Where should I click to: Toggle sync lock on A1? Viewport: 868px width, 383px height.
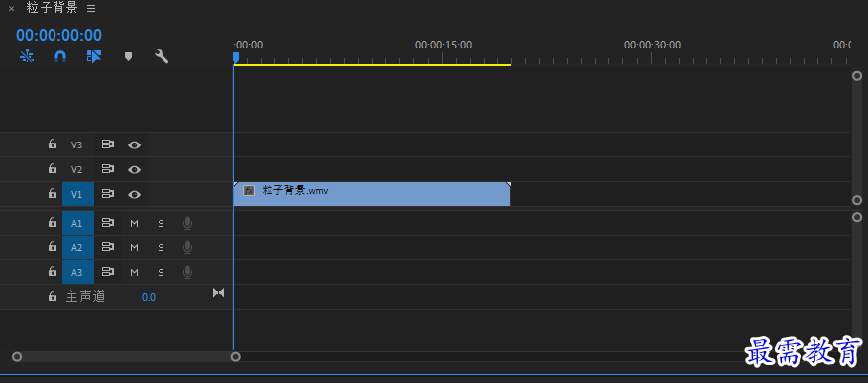point(107,223)
